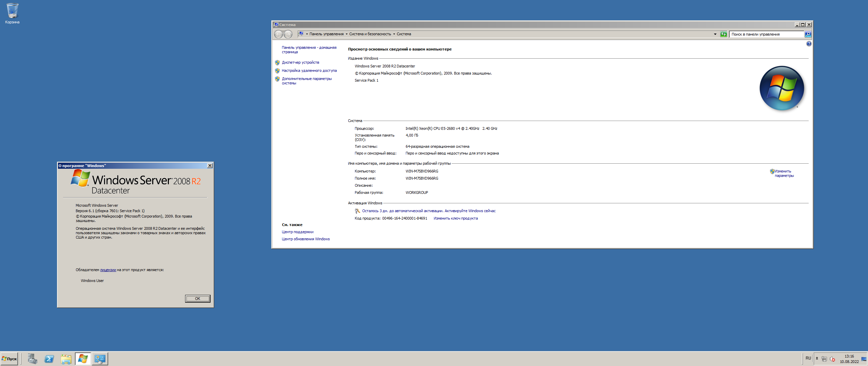Click the keys icon beside activation notice
This screenshot has width=868, height=366.
click(x=357, y=211)
